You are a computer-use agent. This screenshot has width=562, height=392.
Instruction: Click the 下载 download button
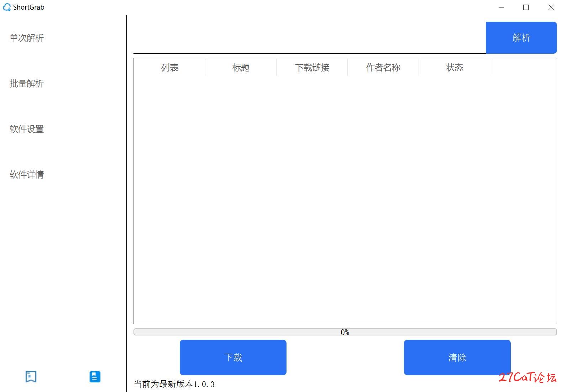coord(233,357)
